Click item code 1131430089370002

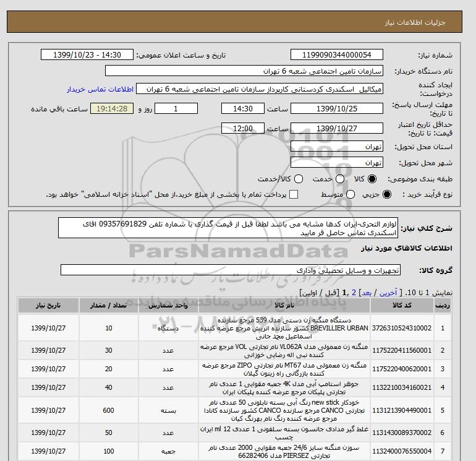(x=402, y=433)
